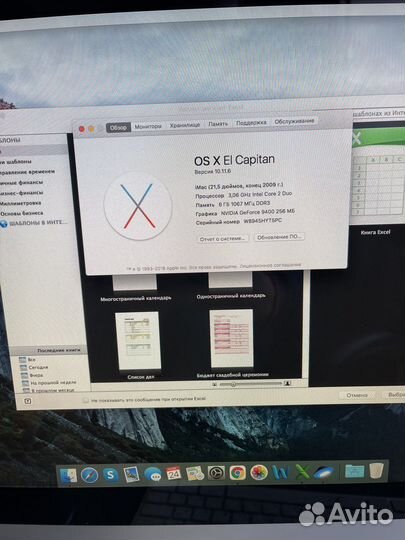Click the OS X El Capitan logo
Screen dimensions: 405x540
click(138, 206)
